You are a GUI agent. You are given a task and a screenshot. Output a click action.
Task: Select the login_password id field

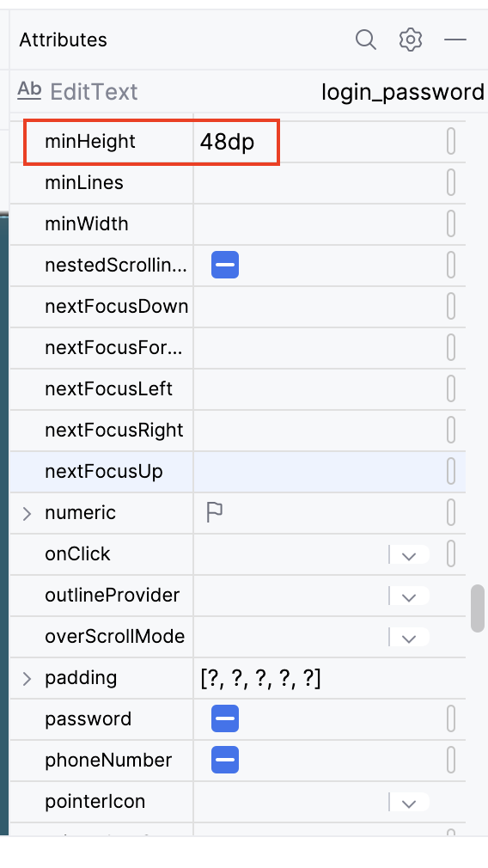point(403,92)
